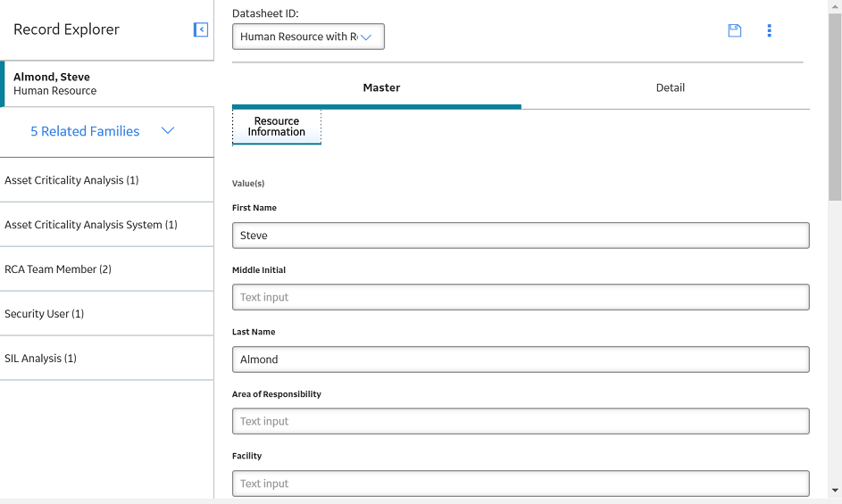
Task: Select Almond, Steve Human Resource record
Action: (x=107, y=84)
